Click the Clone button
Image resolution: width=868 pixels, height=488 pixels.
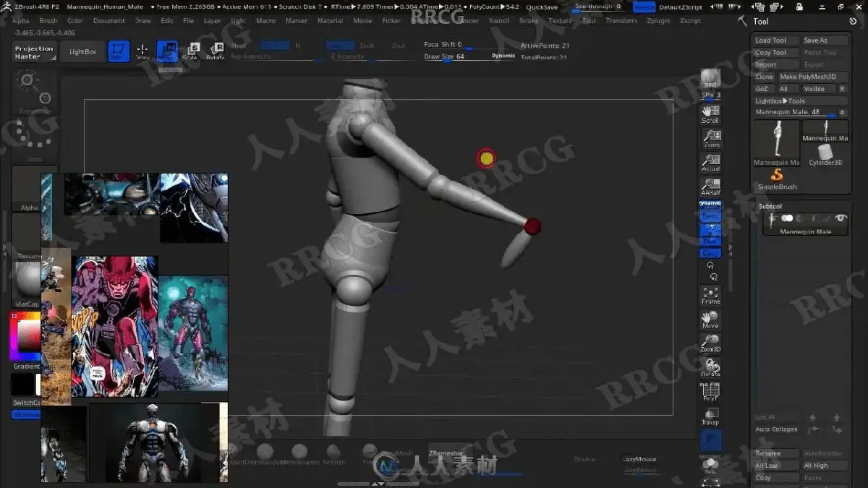(x=765, y=77)
